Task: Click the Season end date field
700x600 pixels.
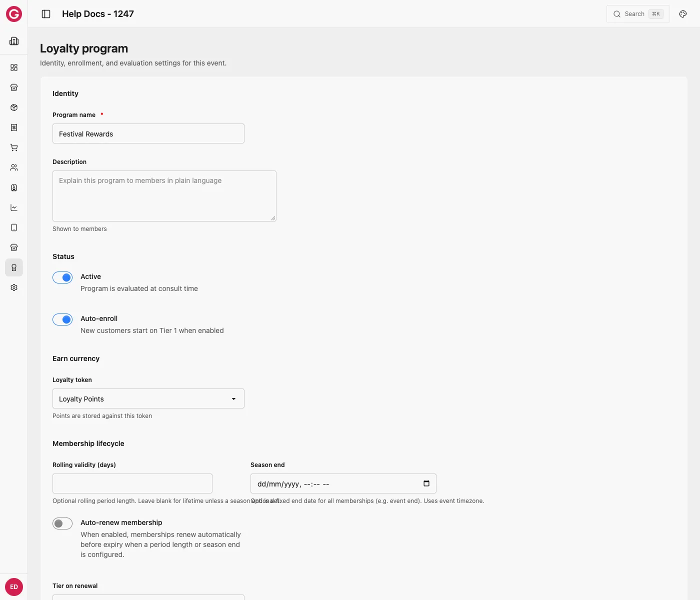Action: click(x=343, y=483)
